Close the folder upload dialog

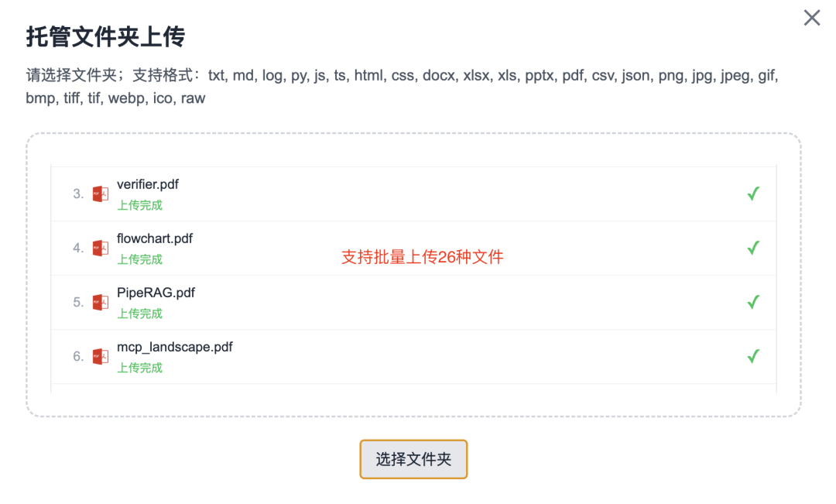[811, 18]
